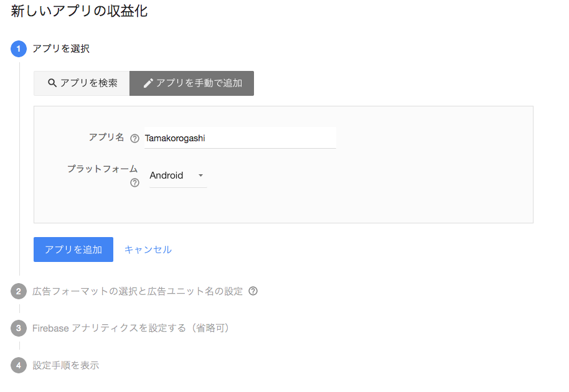Click the help icon beside プラットフォーム
569x392 pixels.
point(135,183)
